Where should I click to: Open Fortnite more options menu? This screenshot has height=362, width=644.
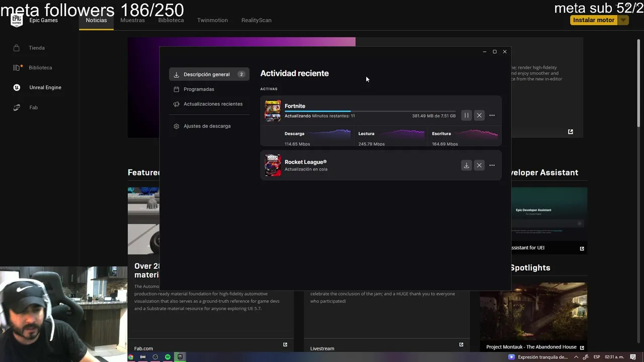point(492,116)
